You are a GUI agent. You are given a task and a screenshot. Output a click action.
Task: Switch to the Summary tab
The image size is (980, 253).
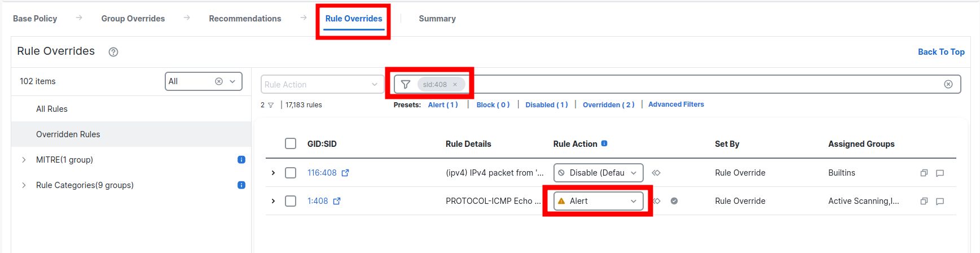click(437, 19)
